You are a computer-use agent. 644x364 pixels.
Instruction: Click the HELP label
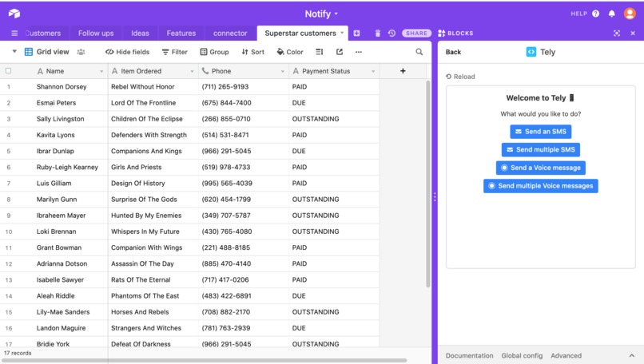point(578,14)
